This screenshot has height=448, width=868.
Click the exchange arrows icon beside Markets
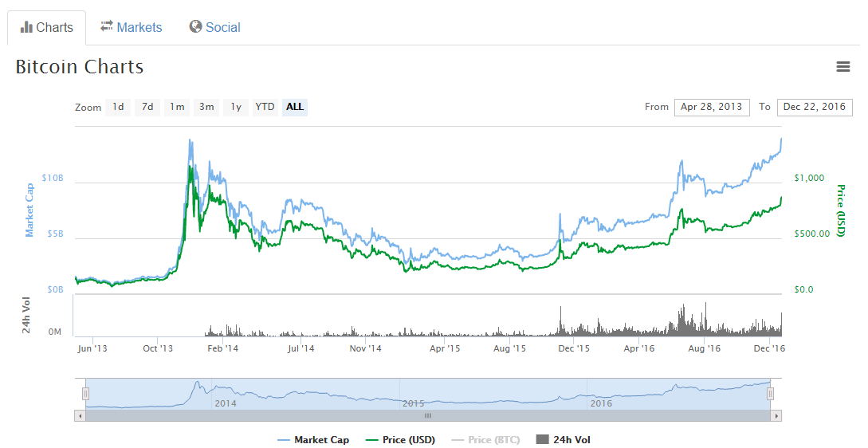click(x=106, y=26)
